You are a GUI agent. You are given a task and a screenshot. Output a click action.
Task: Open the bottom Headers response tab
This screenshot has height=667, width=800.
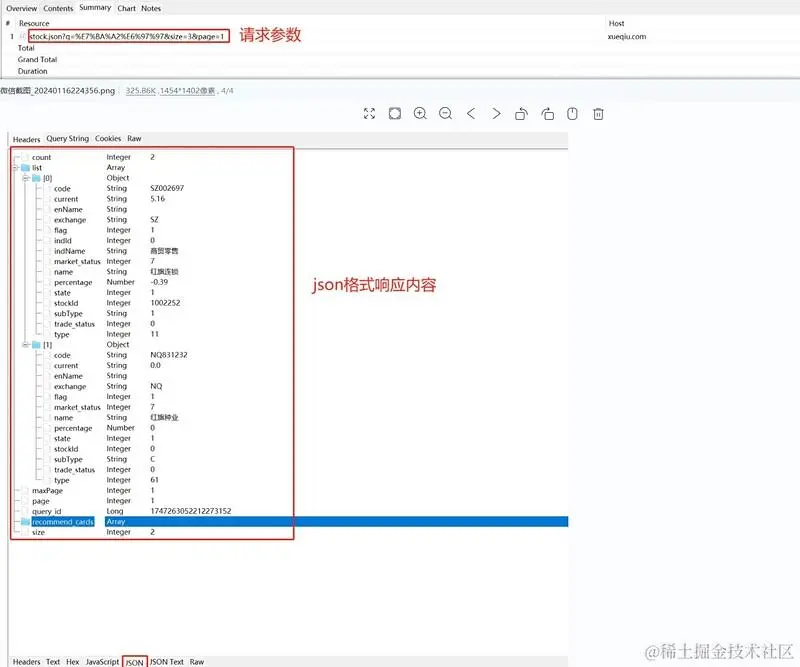pos(26,661)
